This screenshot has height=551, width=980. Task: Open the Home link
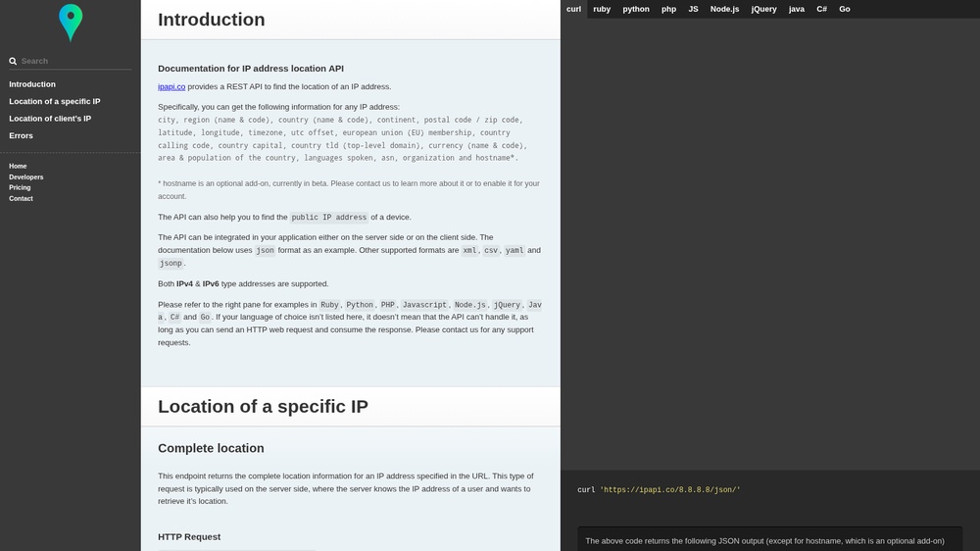pyautogui.click(x=18, y=167)
